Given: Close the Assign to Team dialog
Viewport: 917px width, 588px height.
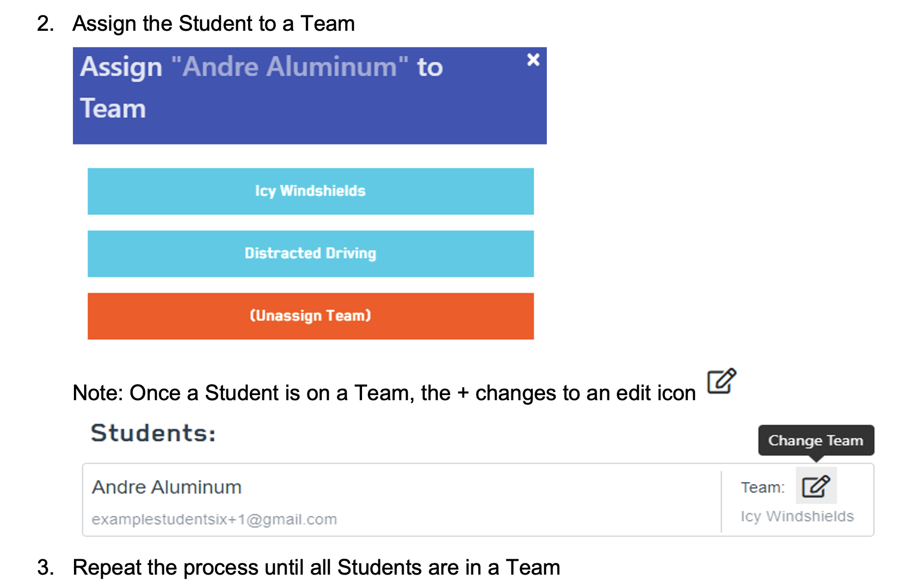Looking at the screenshot, I should pyautogui.click(x=533, y=60).
